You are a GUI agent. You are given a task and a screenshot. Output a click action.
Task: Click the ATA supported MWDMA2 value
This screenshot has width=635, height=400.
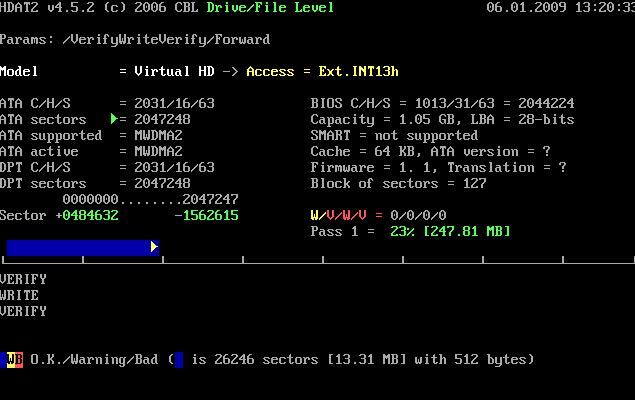(x=158, y=136)
